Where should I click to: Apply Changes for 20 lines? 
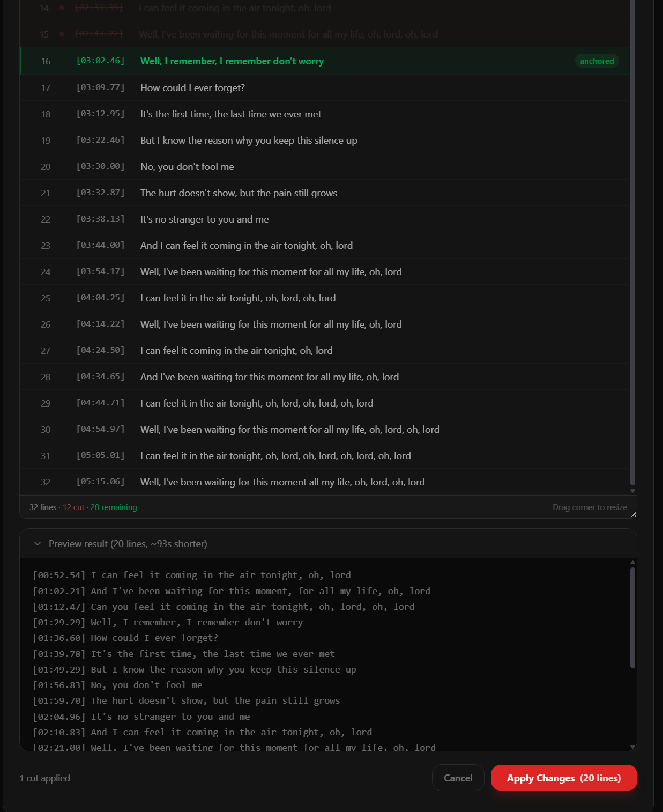[x=564, y=778]
